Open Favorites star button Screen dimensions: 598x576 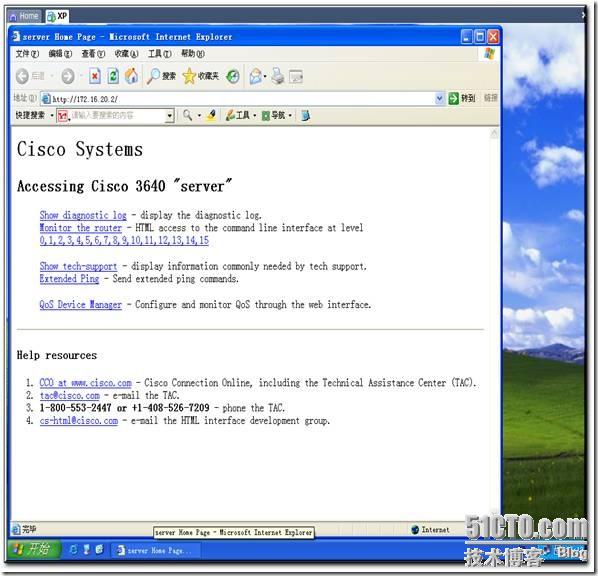201,76
